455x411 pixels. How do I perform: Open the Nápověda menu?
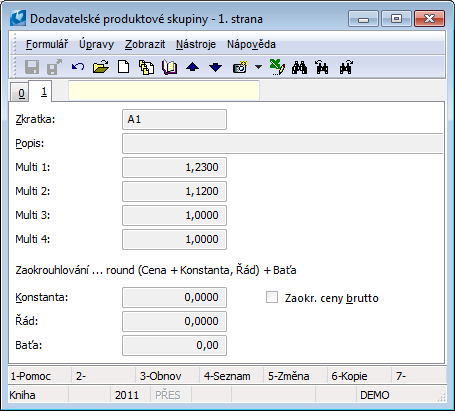tap(251, 44)
